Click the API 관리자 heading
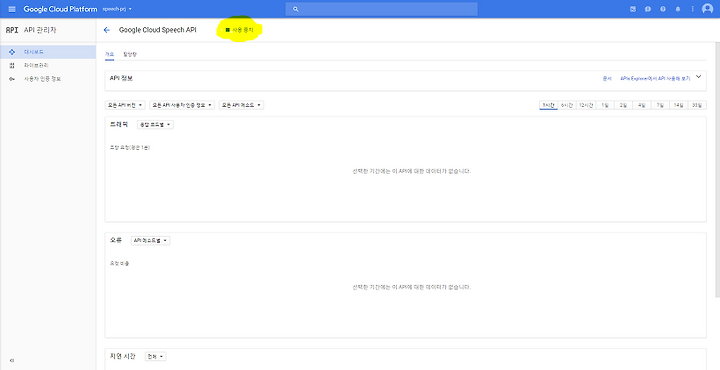Image resolution: width=720 pixels, height=370 pixels. [40, 30]
